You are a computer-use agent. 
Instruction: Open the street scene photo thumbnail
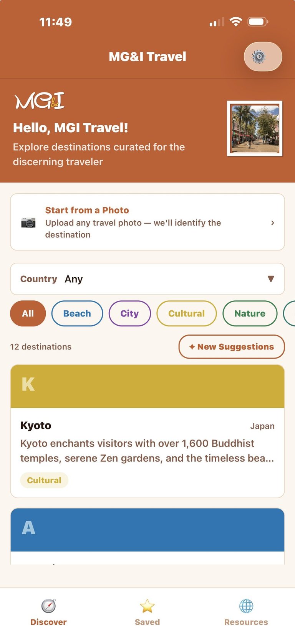(x=255, y=128)
